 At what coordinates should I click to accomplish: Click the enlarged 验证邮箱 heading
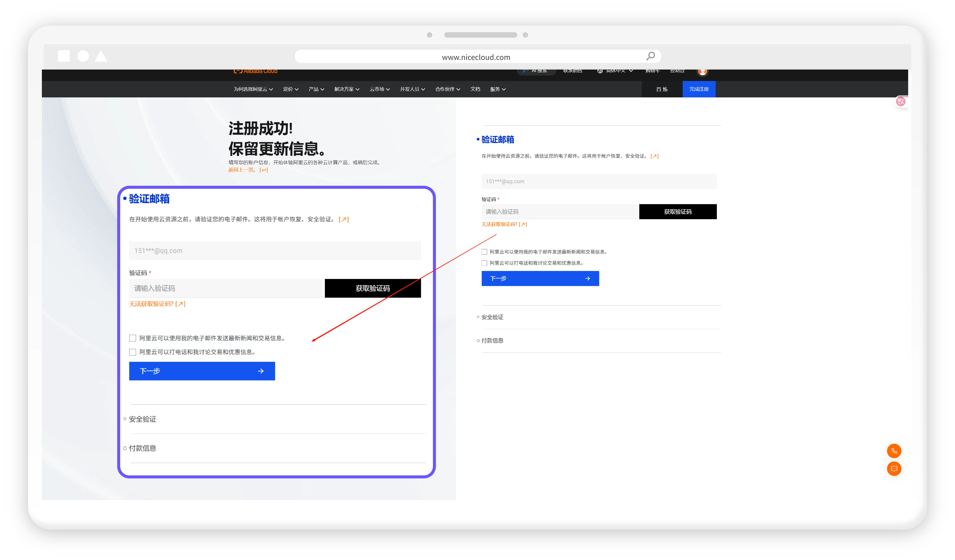(x=149, y=199)
